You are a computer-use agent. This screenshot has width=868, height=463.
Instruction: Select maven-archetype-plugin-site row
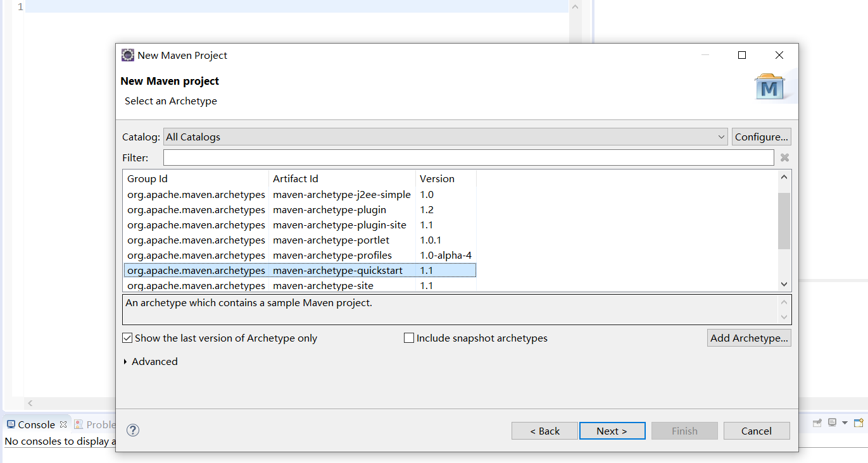[x=300, y=225]
